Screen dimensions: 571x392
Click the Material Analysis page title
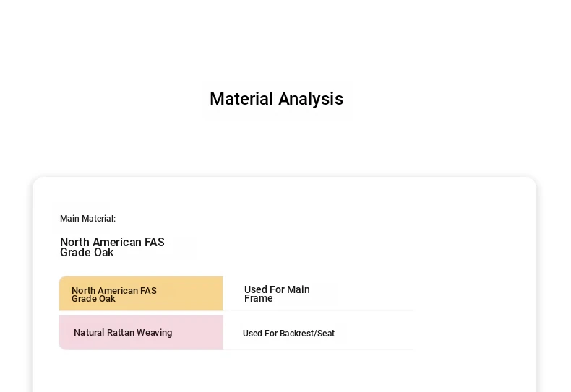coord(276,99)
